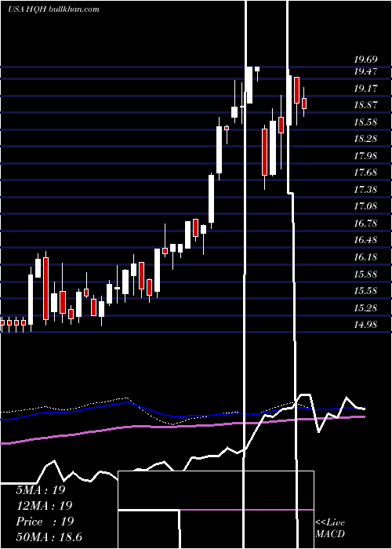Click the 18.87 price axis label

(366, 105)
